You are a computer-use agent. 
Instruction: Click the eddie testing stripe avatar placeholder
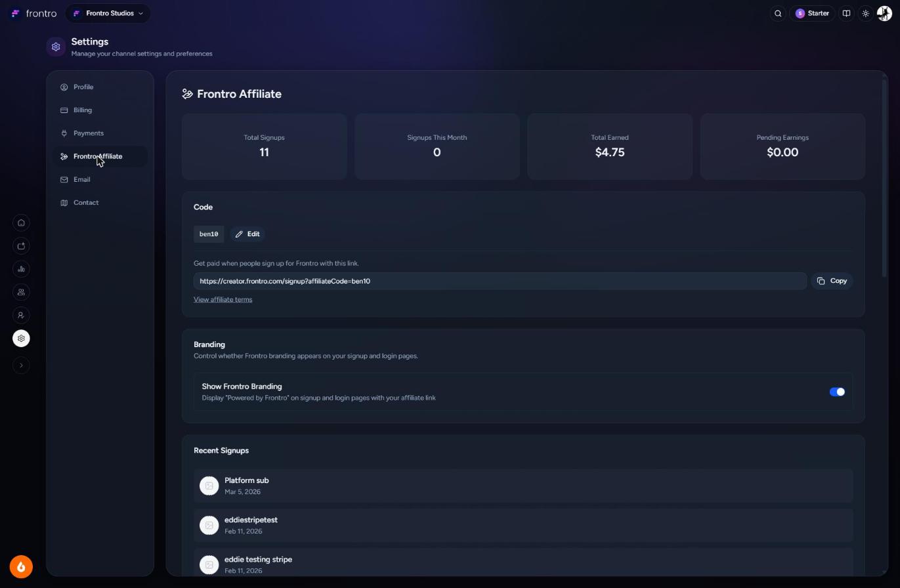point(209,564)
